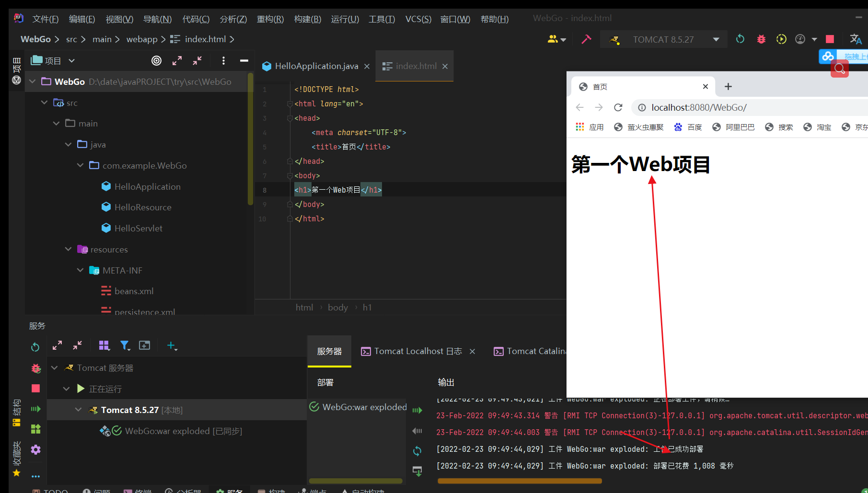The width and height of the screenshot is (868, 493).
Task: Select WebGo:war exploded in deployment list
Action: click(358, 407)
